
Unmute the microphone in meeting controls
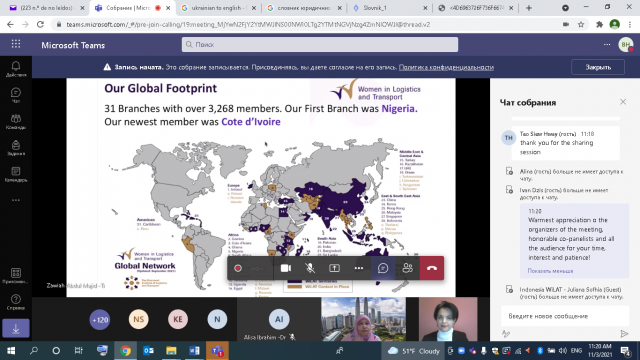tap(310, 268)
